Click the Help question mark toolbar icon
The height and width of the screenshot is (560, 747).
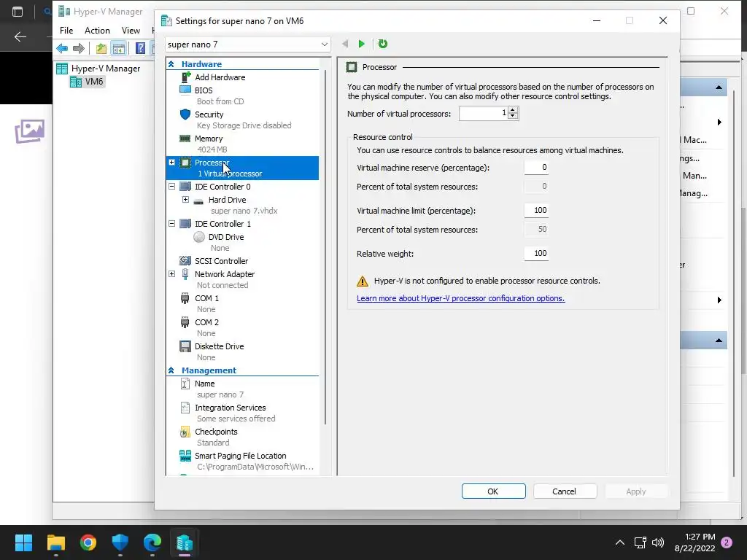140,48
